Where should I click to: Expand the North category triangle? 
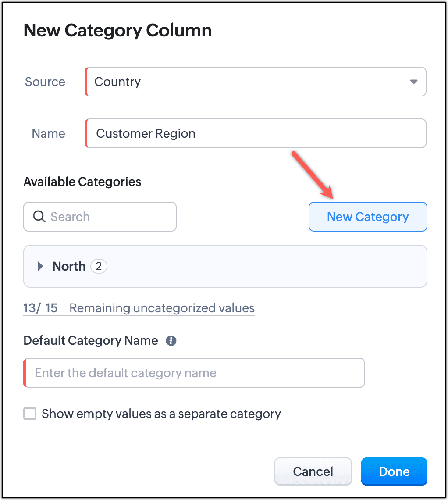pos(40,266)
